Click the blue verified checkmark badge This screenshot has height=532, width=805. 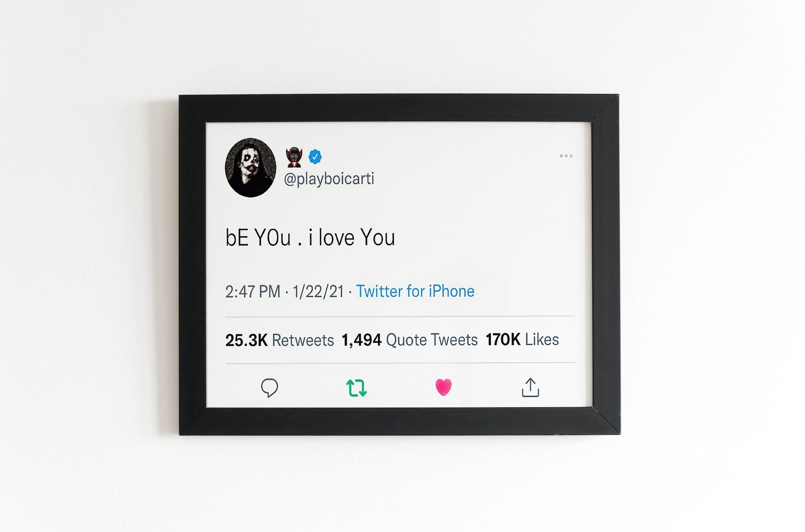pos(315,157)
